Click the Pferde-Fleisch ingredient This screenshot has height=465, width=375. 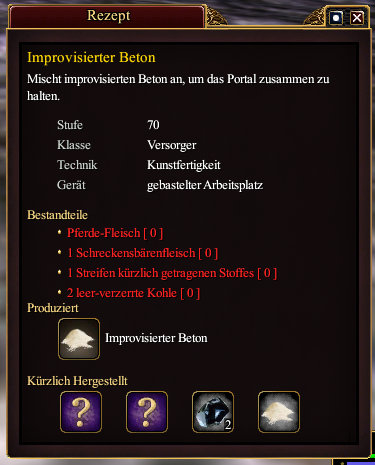click(x=115, y=233)
